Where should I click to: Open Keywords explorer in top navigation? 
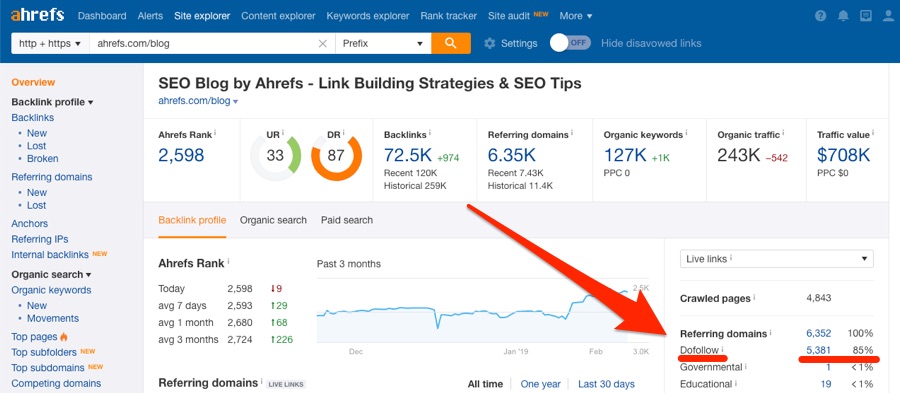[368, 16]
